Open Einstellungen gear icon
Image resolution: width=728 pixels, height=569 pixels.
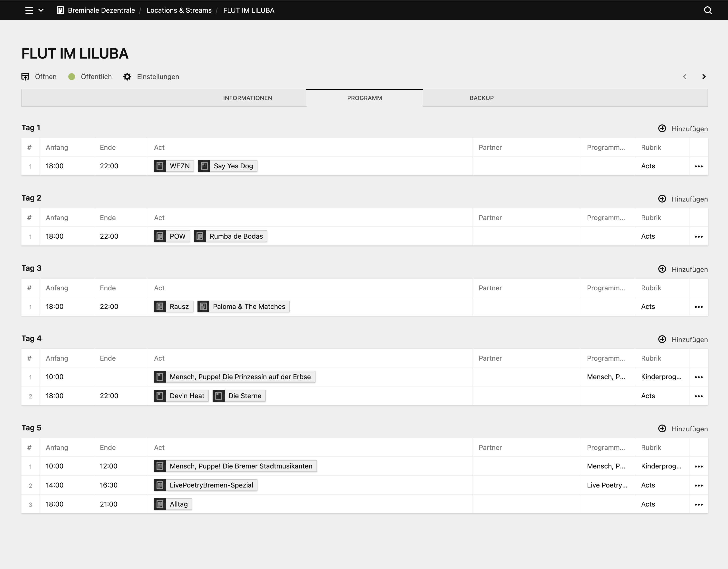pyautogui.click(x=127, y=77)
